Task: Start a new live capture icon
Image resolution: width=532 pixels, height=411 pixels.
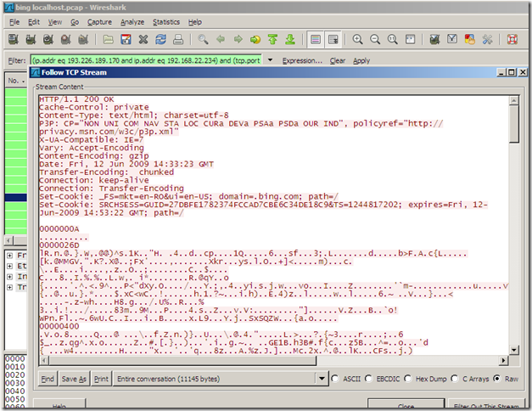Action: [48, 39]
